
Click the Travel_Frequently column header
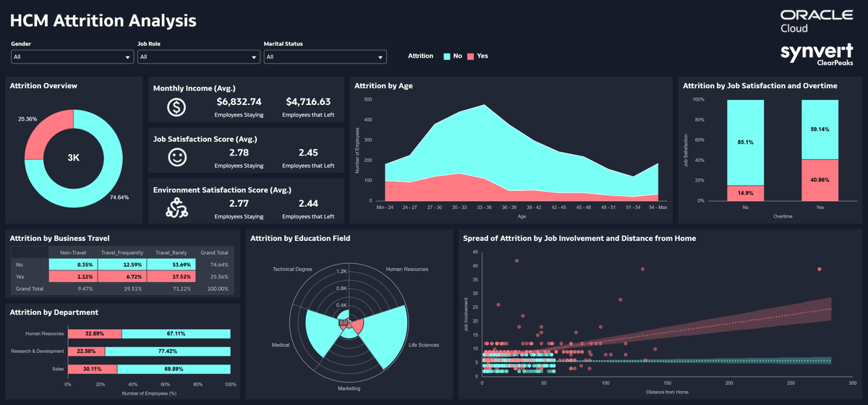click(122, 253)
